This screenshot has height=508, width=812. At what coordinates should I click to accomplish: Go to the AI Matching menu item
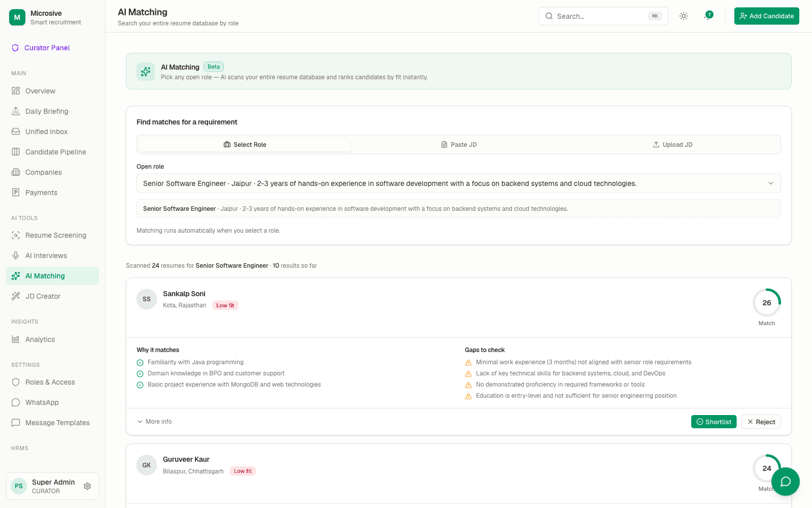coord(53,276)
